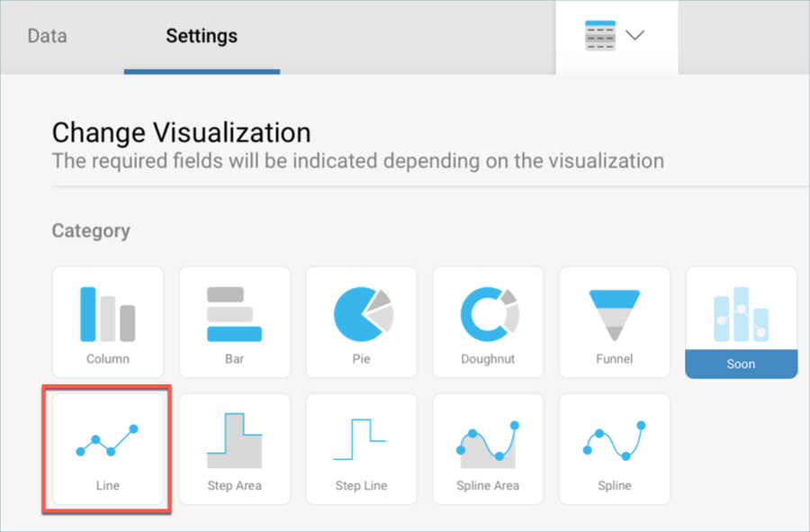Select the Column chart visualization

tap(108, 321)
